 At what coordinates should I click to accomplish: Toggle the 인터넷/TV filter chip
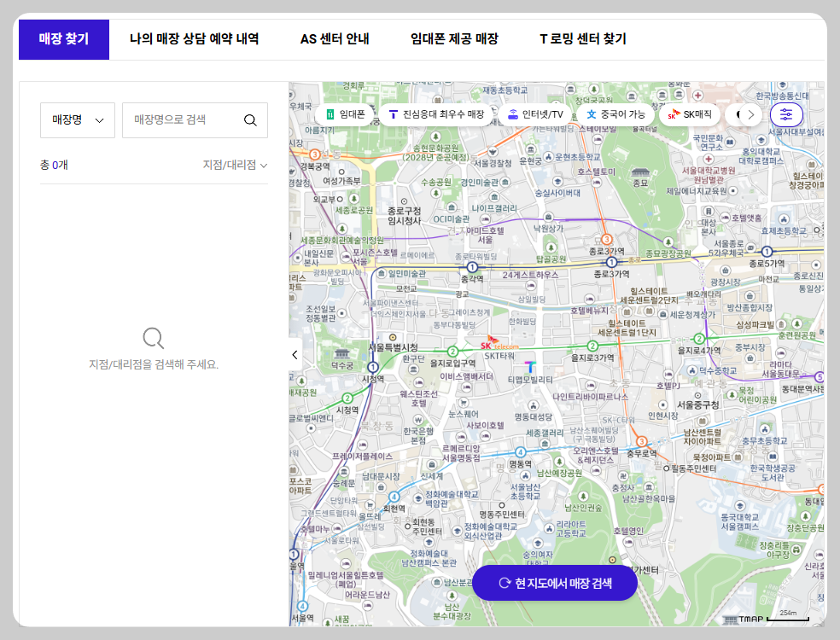pyautogui.click(x=536, y=114)
